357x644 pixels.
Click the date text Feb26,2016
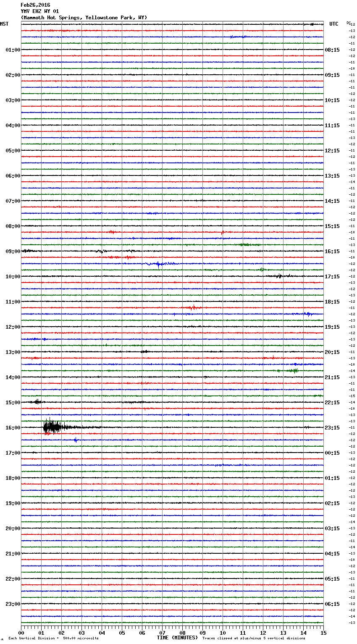tap(35, 5)
